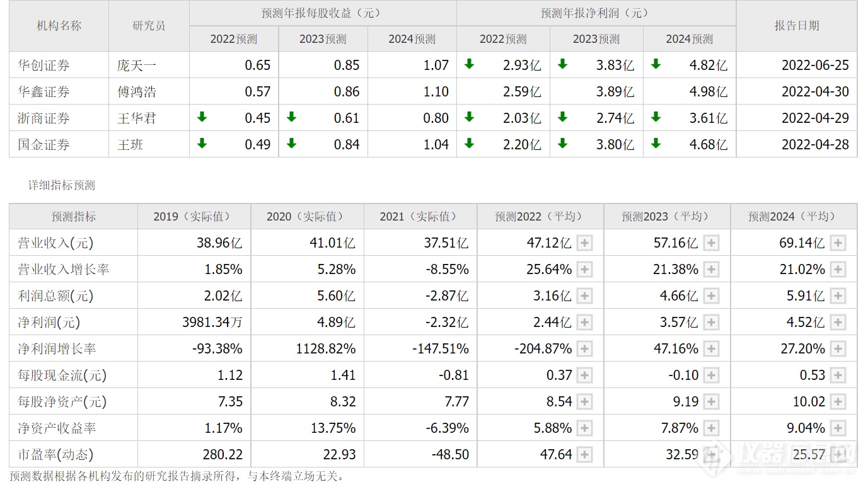Expand plus next to 利润总额 5.91亿
The image size is (868, 487).
pos(838,296)
